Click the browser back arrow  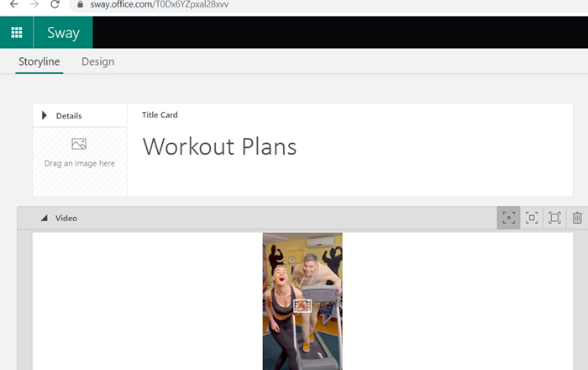[x=14, y=4]
